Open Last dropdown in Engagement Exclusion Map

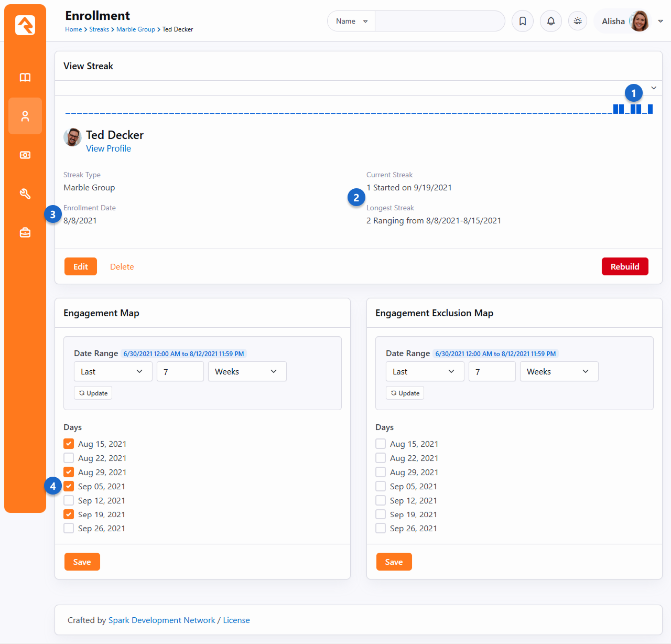pyautogui.click(x=425, y=371)
